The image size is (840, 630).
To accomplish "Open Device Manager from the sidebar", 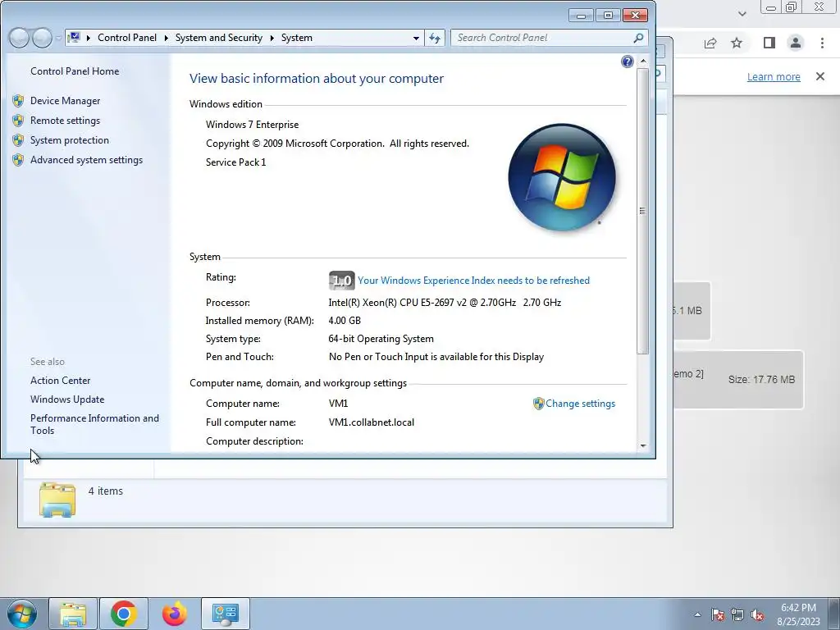I will [x=65, y=101].
